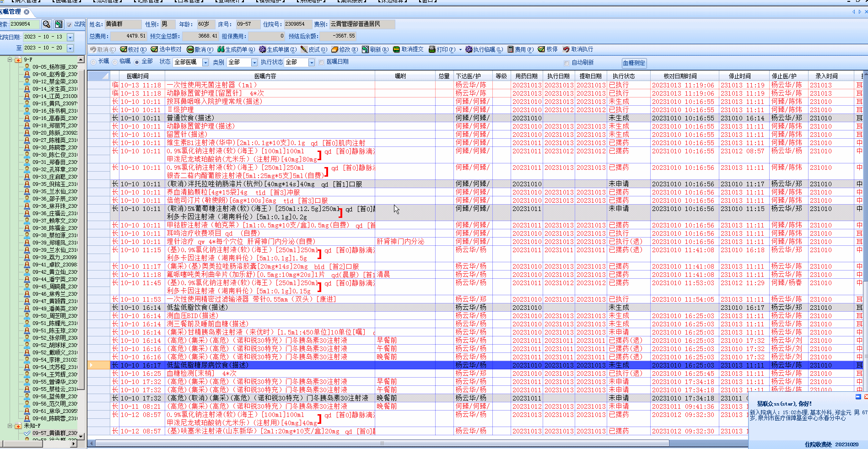This screenshot has height=449, width=868.
Task: Click the 选中核对 toolbar button
Action: [166, 49]
